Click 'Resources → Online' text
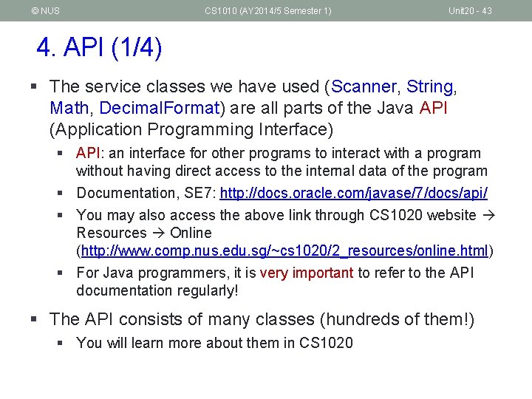Image resolution: width=532 pixels, height=399 pixels. tap(144, 233)
